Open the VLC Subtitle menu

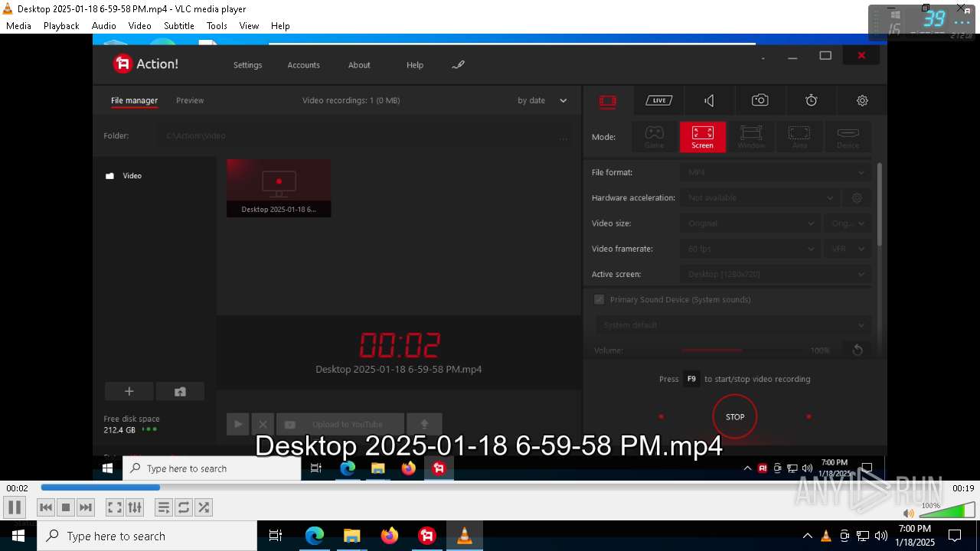click(179, 25)
